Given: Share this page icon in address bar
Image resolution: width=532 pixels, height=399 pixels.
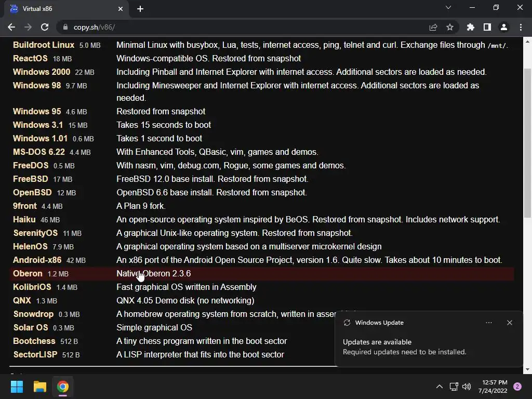Looking at the screenshot, I should point(433,27).
